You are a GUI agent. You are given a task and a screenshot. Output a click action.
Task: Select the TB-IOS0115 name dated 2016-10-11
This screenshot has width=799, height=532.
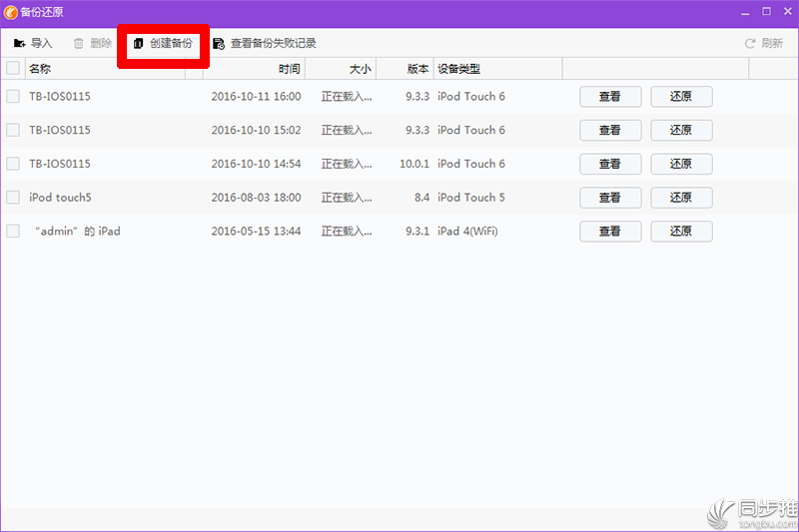tap(60, 96)
